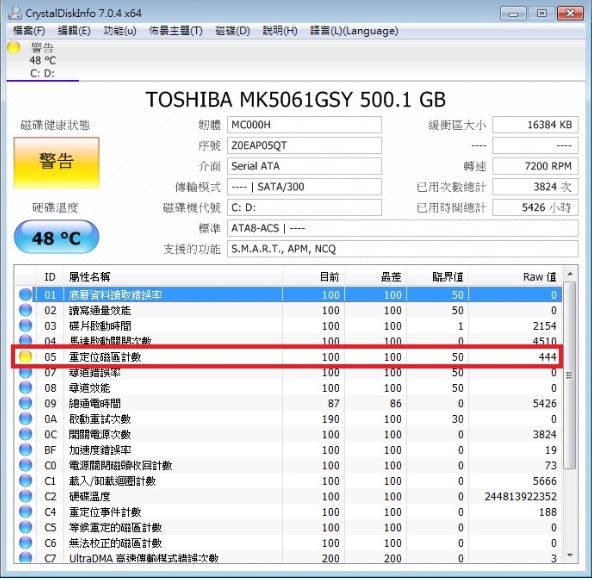Click the 臨界值 column header
The width and height of the screenshot is (592, 580).
point(438,277)
